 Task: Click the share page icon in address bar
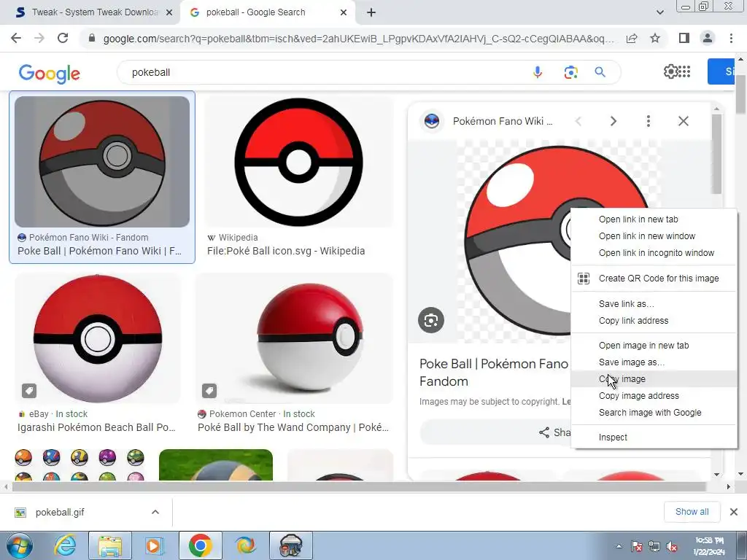[x=632, y=38]
